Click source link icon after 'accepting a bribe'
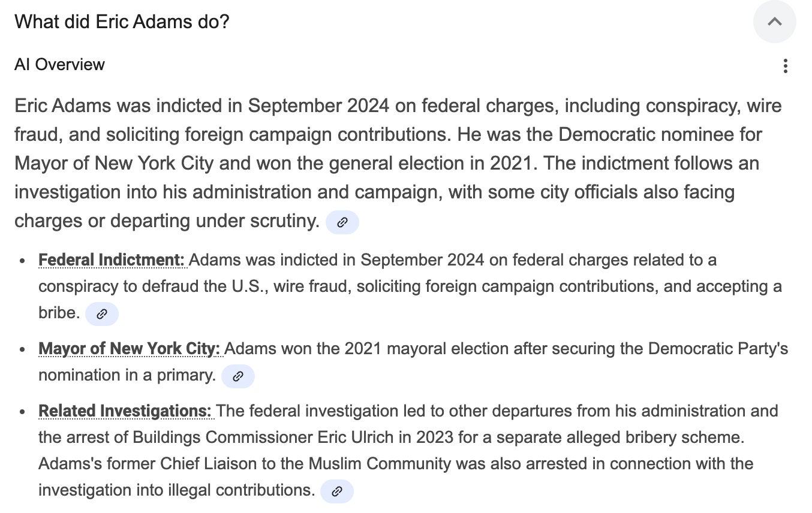Screen dimensions: 812x513 102,313
